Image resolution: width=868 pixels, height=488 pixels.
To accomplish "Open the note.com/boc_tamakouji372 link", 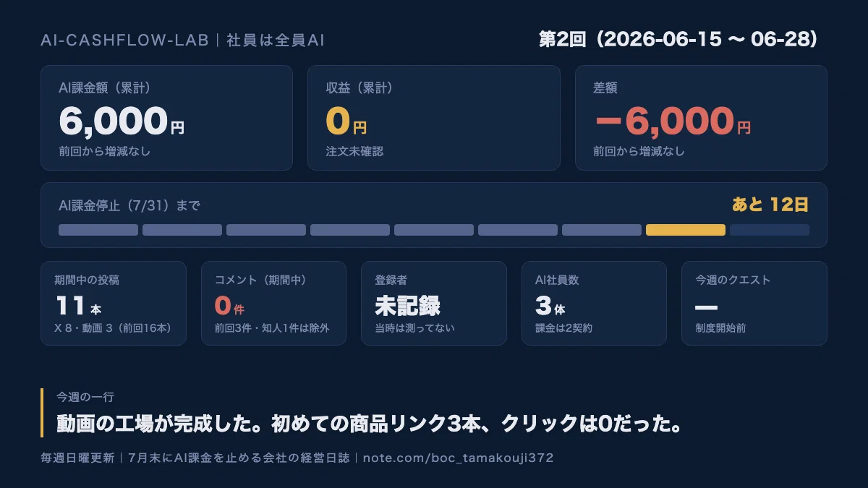I will pos(459,458).
